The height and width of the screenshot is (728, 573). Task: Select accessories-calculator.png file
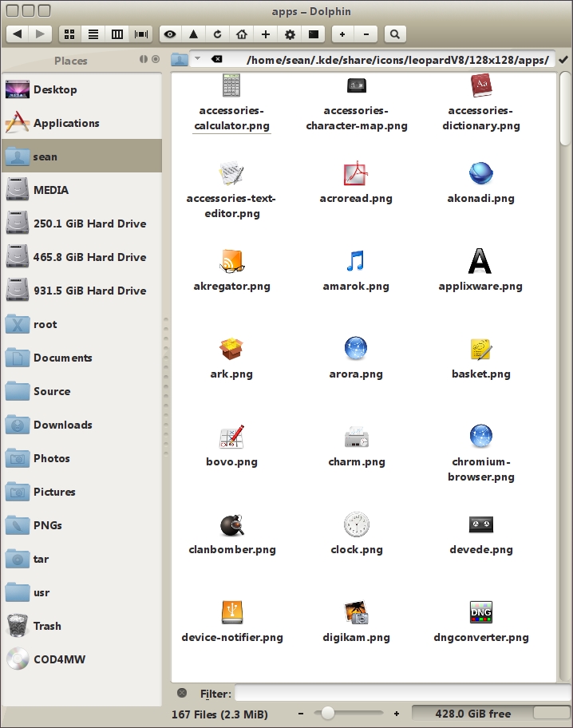[x=231, y=103]
